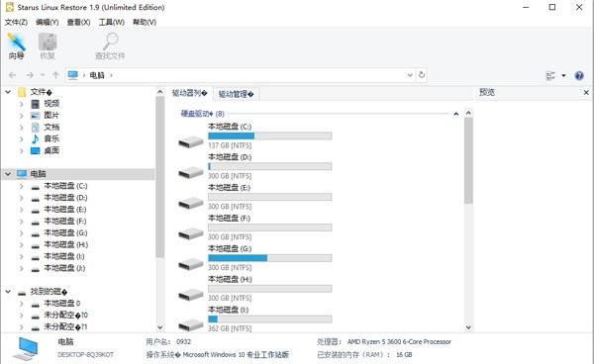Select the 文档 documents icon
Viewport: 594px width, 364px height.
tap(36, 128)
